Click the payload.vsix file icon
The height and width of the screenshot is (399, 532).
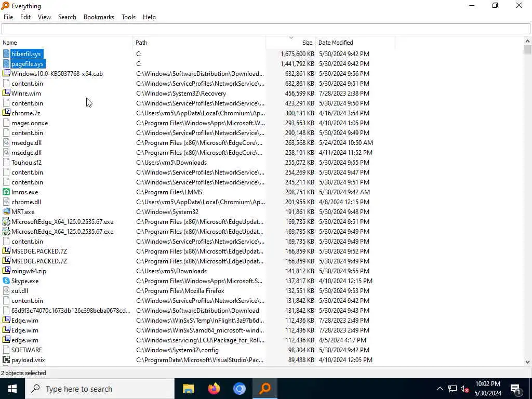click(6, 360)
